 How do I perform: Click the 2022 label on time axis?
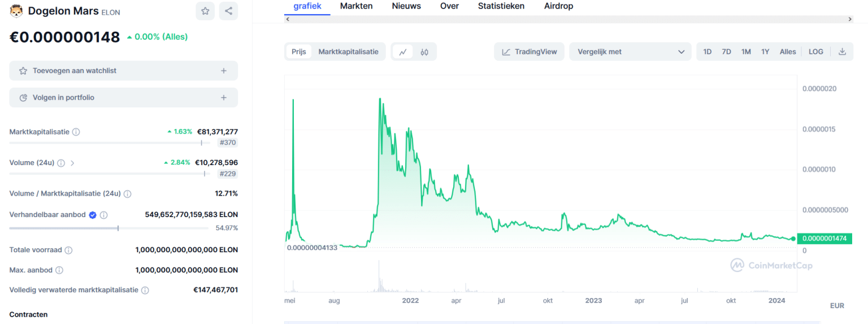click(x=410, y=301)
